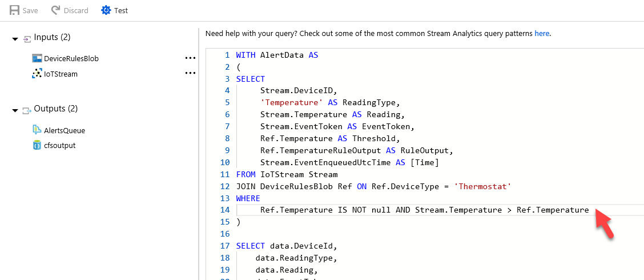Open the query patterns 'here' link
This screenshot has width=644, height=280.
pyautogui.click(x=542, y=33)
